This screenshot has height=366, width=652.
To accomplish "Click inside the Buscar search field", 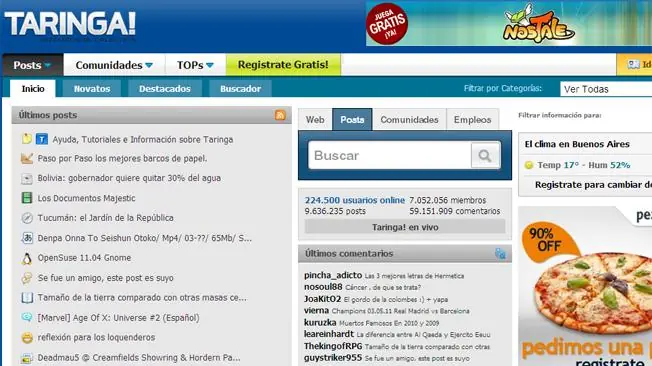I will (390, 156).
